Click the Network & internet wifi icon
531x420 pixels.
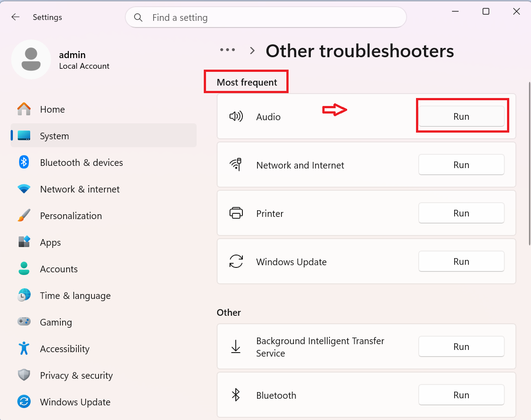point(24,188)
